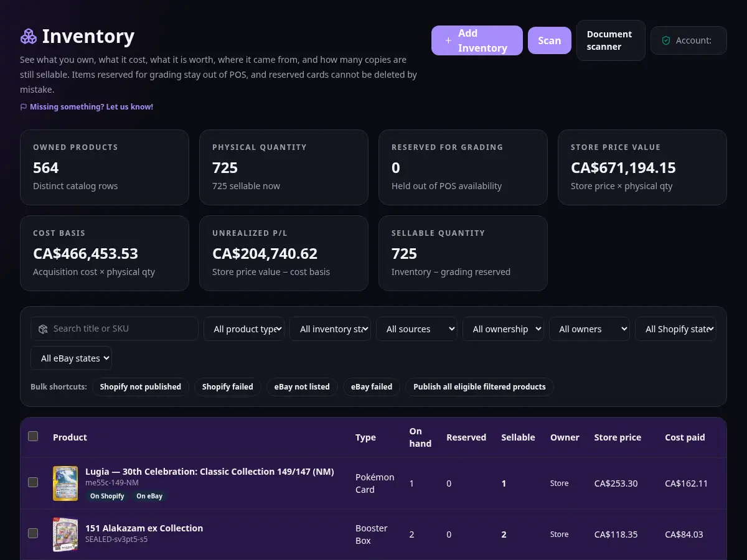
Task: Open the Lugia card thumbnail
Action: click(65, 483)
